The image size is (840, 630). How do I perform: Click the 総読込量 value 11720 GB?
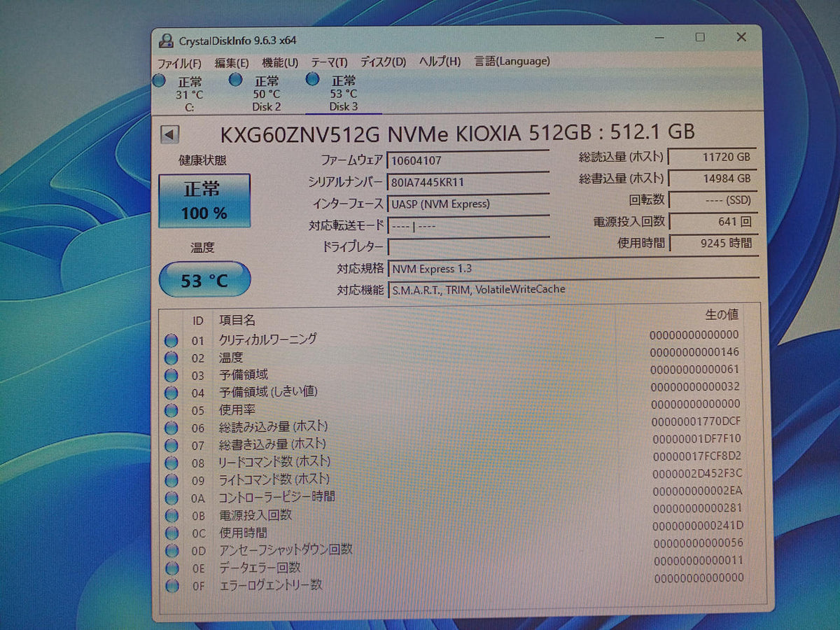click(x=713, y=157)
